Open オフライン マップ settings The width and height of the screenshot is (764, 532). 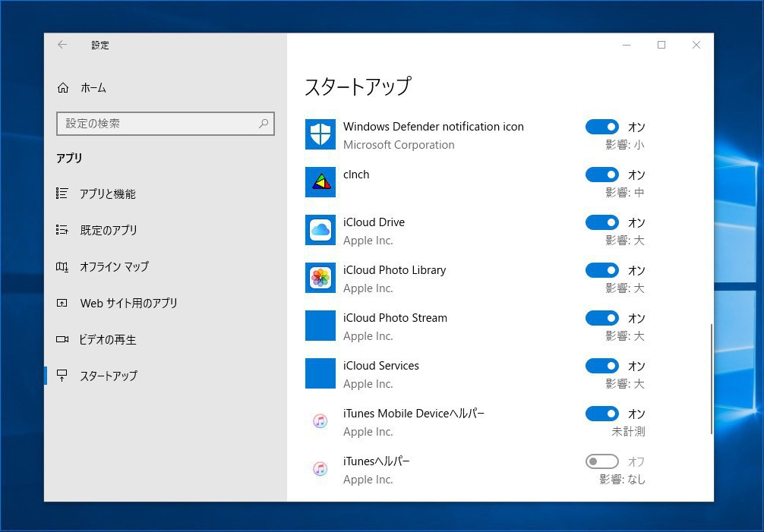(114, 266)
